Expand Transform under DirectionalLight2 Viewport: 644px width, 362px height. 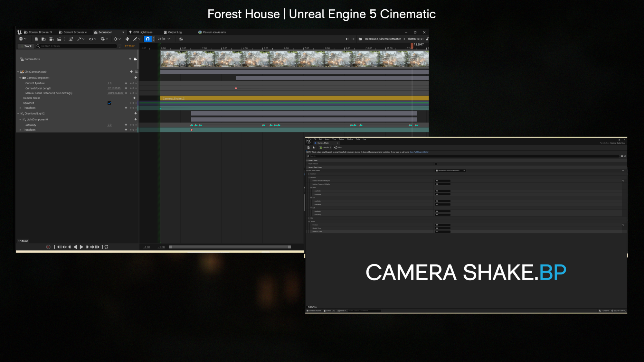pyautogui.click(x=20, y=130)
